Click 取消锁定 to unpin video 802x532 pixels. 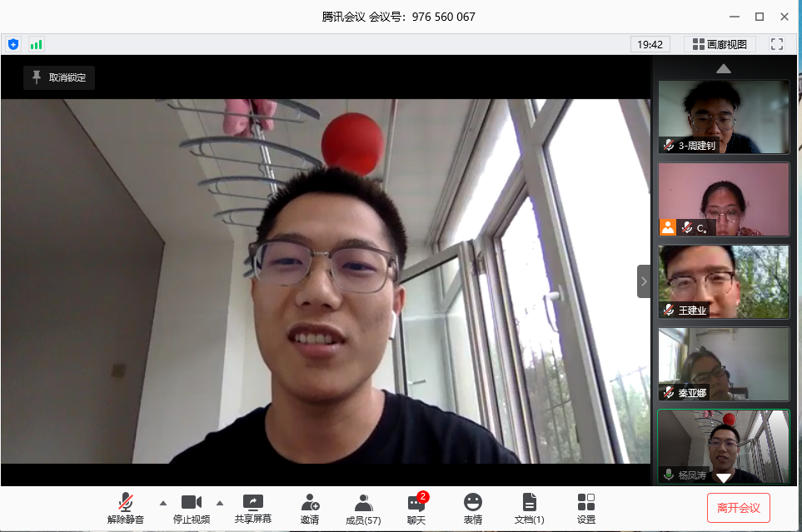59,77
